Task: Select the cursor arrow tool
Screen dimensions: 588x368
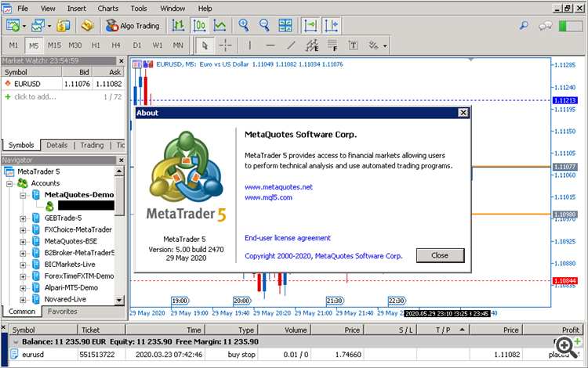Action: pos(205,45)
